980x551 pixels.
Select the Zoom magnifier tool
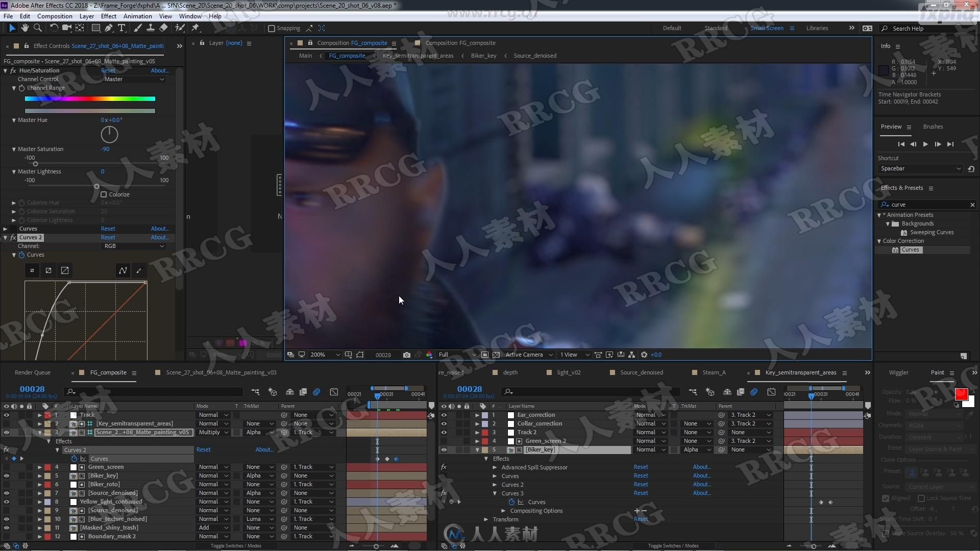pyautogui.click(x=37, y=28)
